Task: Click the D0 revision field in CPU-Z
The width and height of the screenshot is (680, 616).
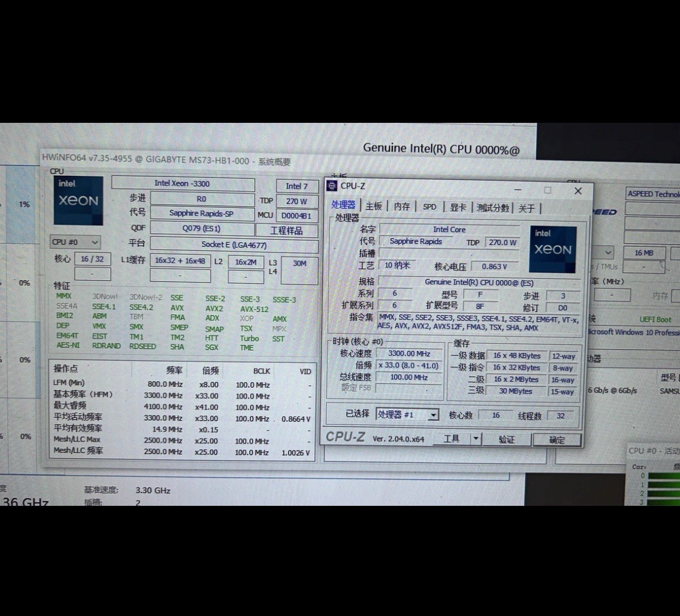Action: pos(562,307)
